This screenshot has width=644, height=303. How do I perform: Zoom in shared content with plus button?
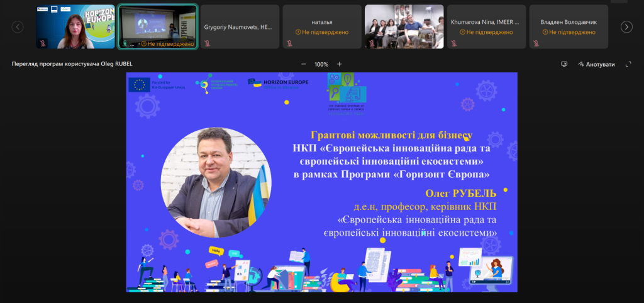(339, 64)
